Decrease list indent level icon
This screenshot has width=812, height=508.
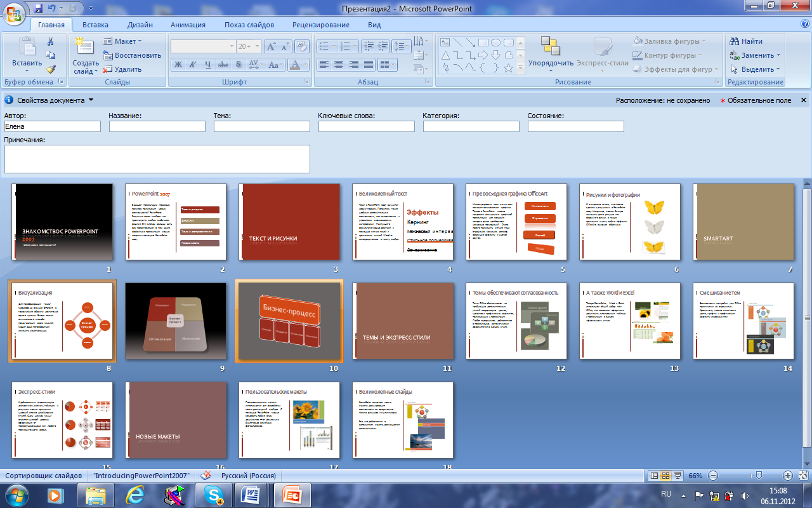point(368,46)
